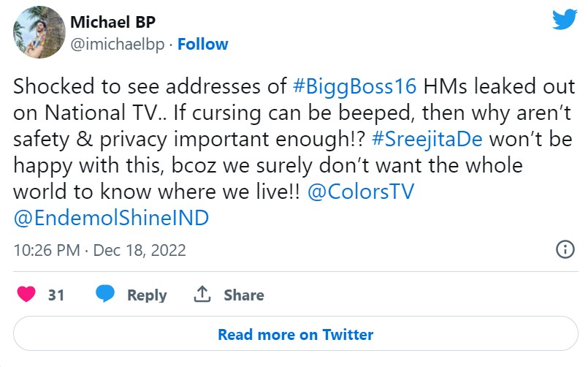
Task: Click the reply speech bubble icon
Action: click(105, 295)
